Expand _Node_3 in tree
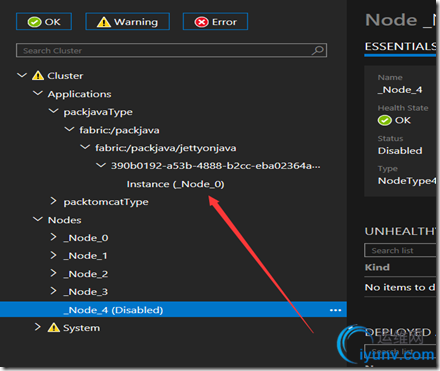 [x=53, y=291]
